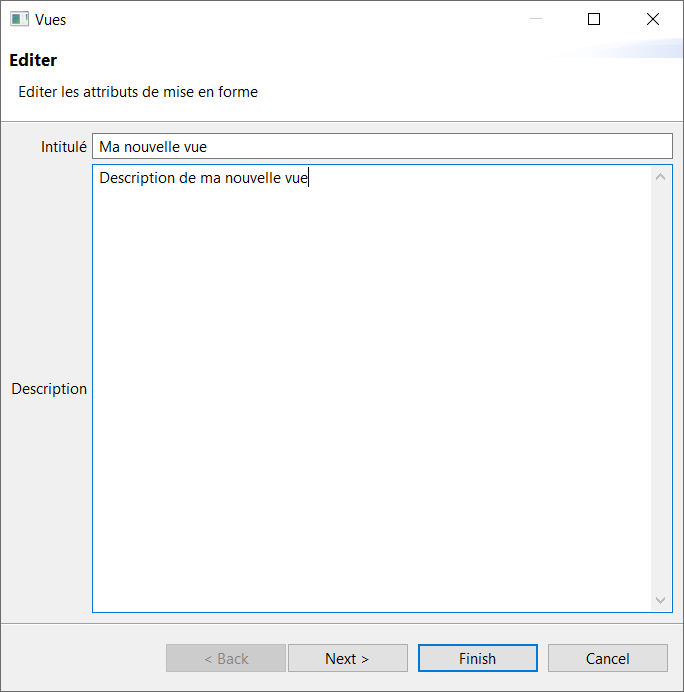This screenshot has height=692, width=684.
Task: Cancel the view editing wizard
Action: point(607,658)
